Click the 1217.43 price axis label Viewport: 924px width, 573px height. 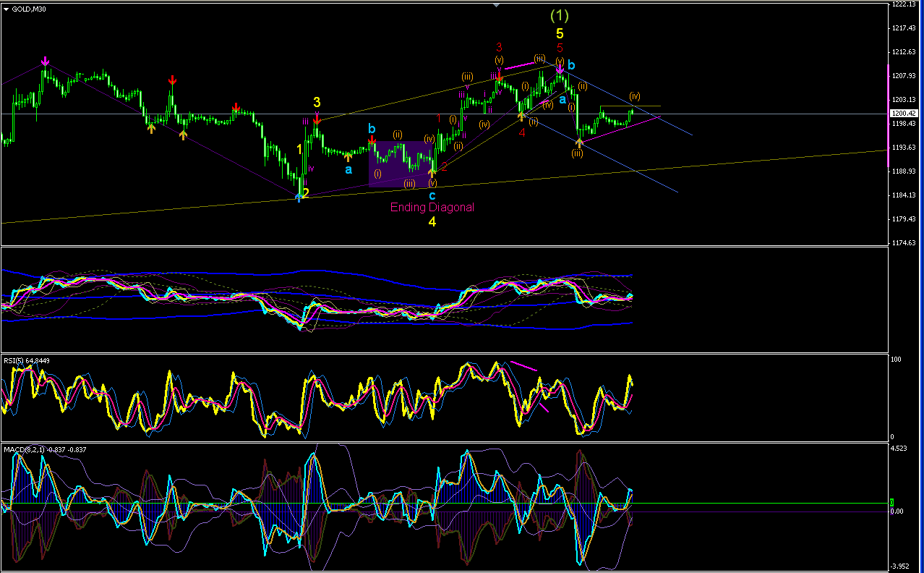(x=905, y=28)
